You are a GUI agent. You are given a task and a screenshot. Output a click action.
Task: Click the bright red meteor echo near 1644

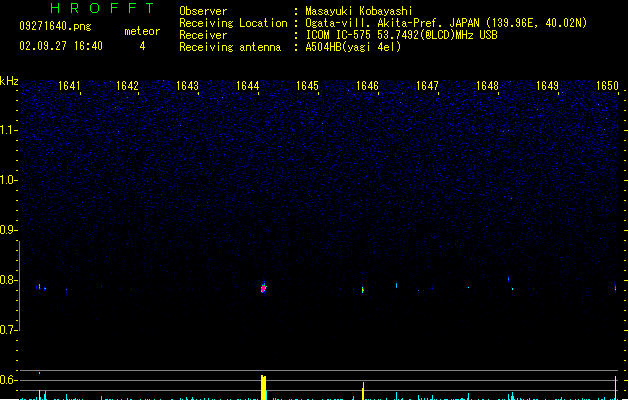(264, 288)
